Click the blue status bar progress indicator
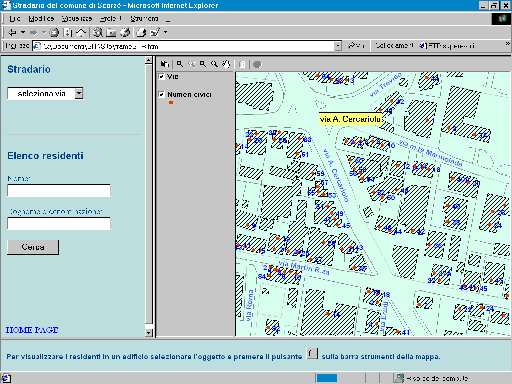Viewport: 512px width, 384px height. pyautogui.click(x=327, y=378)
